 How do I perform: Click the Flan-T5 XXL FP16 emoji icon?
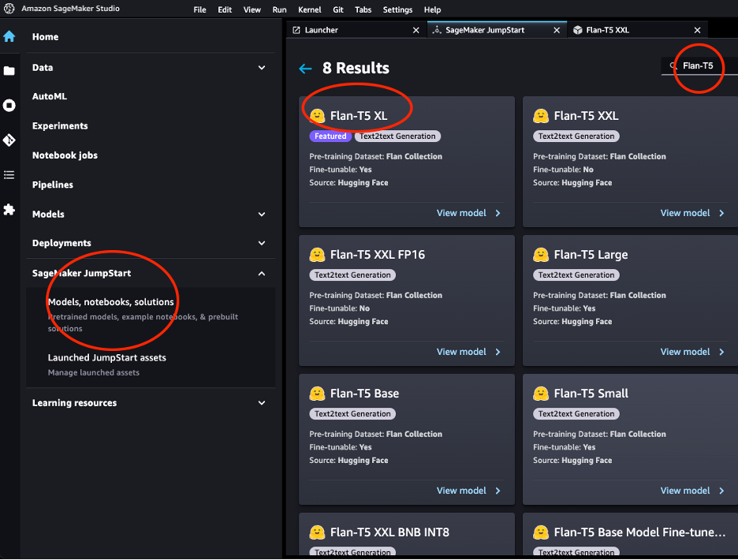coord(317,255)
